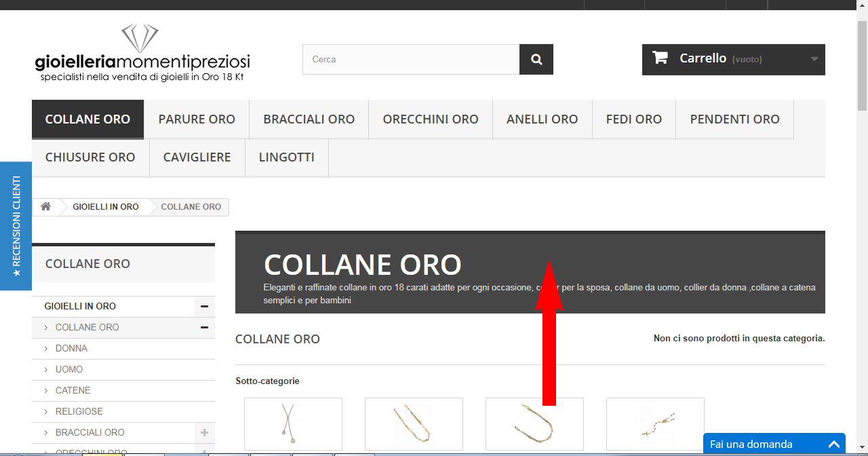Open the Recensioni Clienti side tab

(x=16, y=226)
